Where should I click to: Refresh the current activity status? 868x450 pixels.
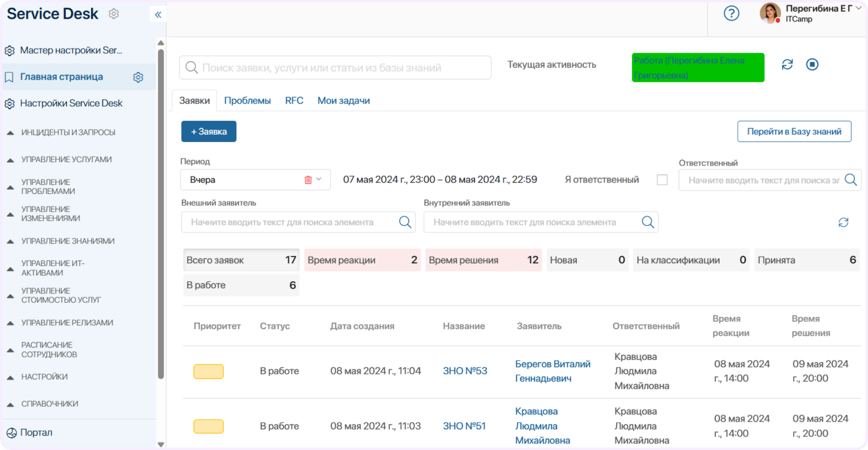pos(787,65)
